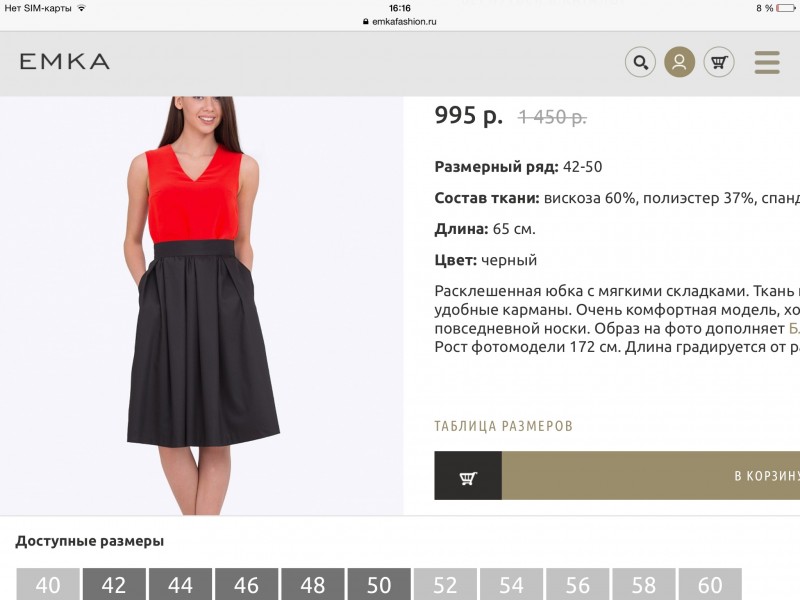Select size 48

pos(313,584)
